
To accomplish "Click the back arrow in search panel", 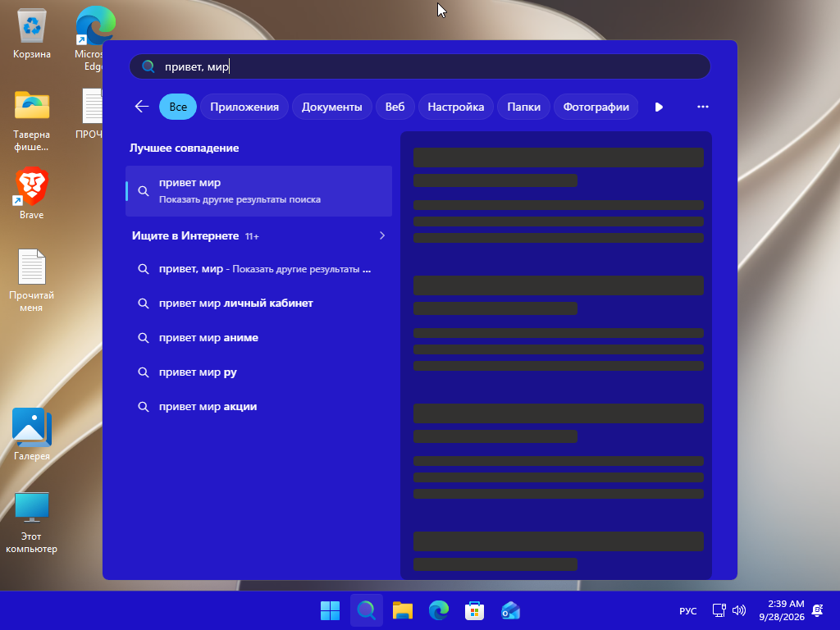I will 141,107.
